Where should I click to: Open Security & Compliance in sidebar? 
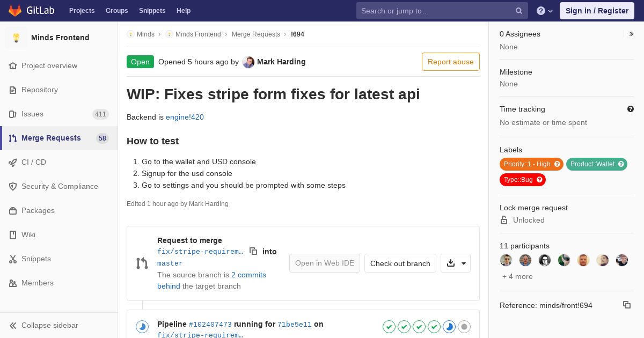tap(58, 186)
